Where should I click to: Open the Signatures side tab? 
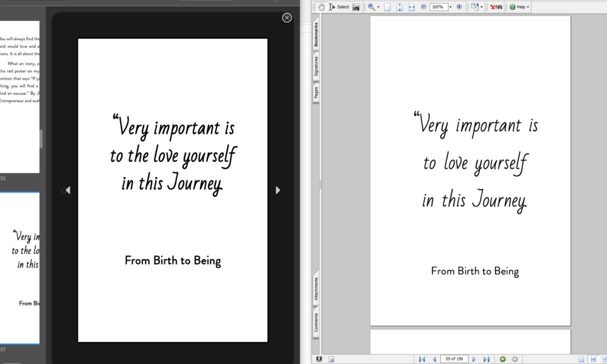pos(316,66)
